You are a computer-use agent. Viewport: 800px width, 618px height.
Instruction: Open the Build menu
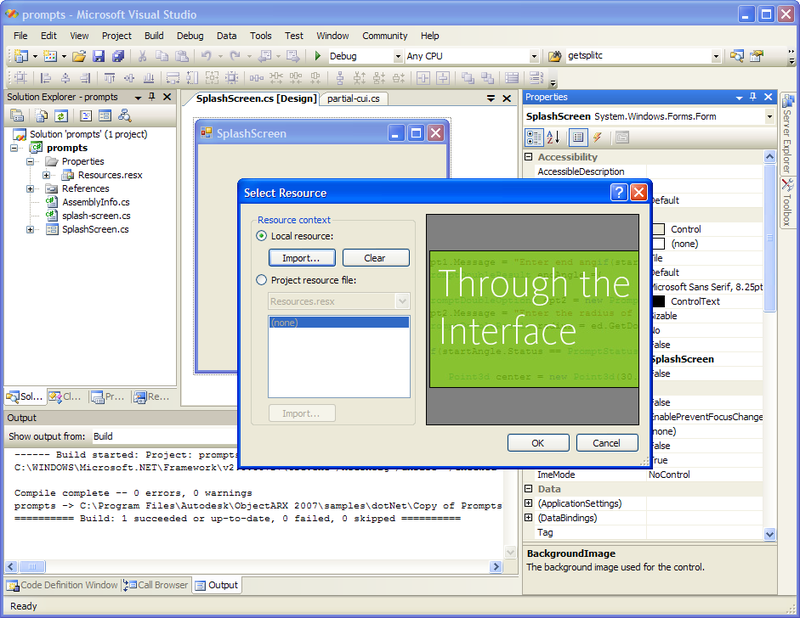[x=153, y=35]
